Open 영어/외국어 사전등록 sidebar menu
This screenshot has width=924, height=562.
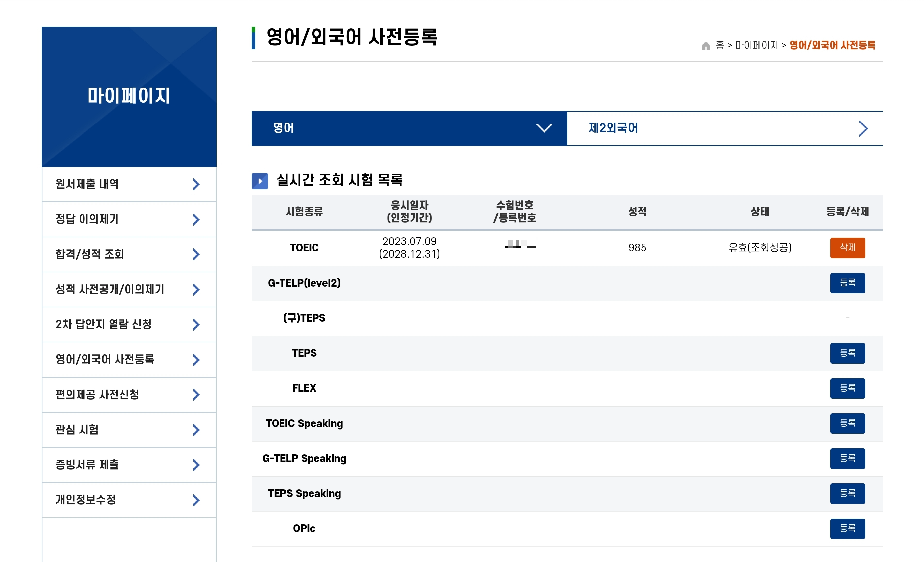105,359
